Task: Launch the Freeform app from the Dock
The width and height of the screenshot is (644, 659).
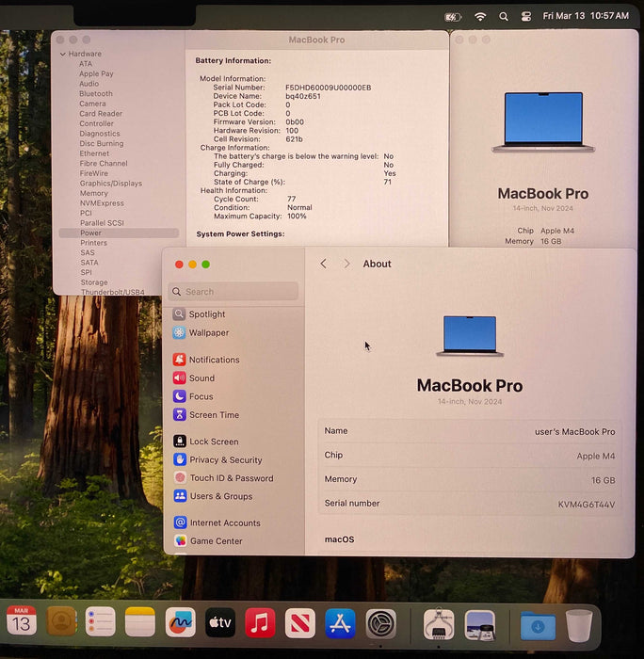Action: coord(181,622)
